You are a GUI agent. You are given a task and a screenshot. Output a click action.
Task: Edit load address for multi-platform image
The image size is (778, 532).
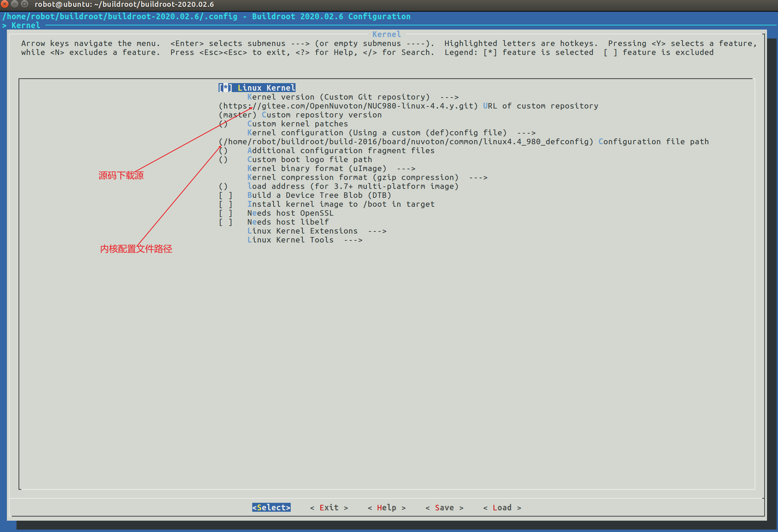[338, 186]
